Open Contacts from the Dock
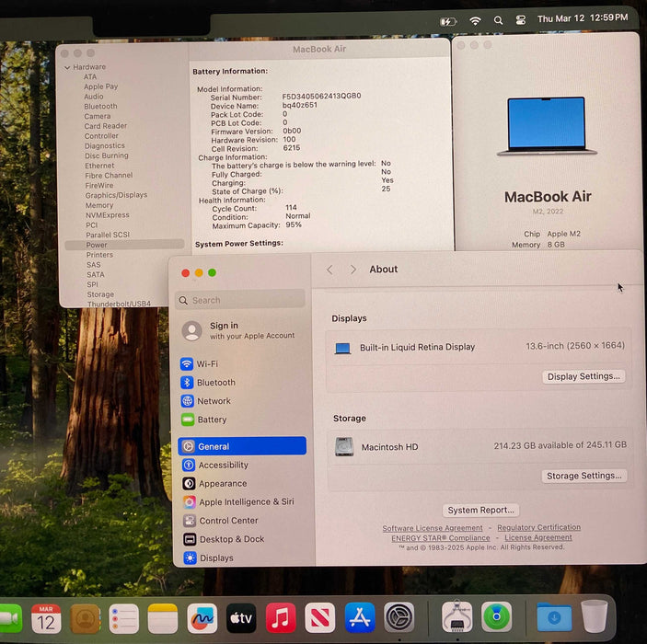The image size is (647, 644). (85, 618)
